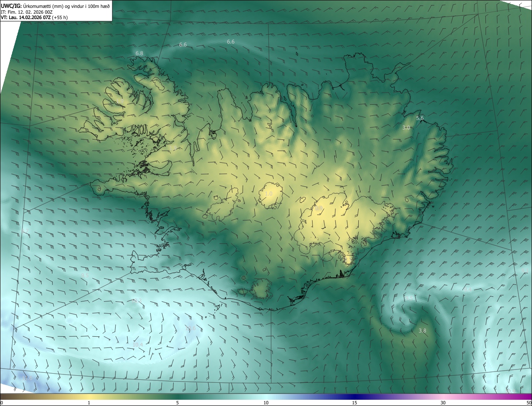The image size is (532, 406).
Task: Click the 9.4 value label on the map
Action: coord(467,289)
